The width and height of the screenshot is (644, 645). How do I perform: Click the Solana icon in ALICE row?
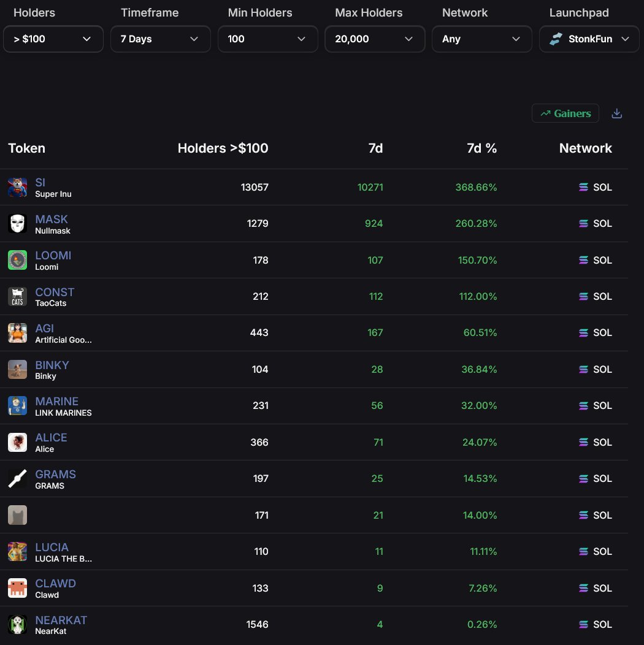[583, 442]
